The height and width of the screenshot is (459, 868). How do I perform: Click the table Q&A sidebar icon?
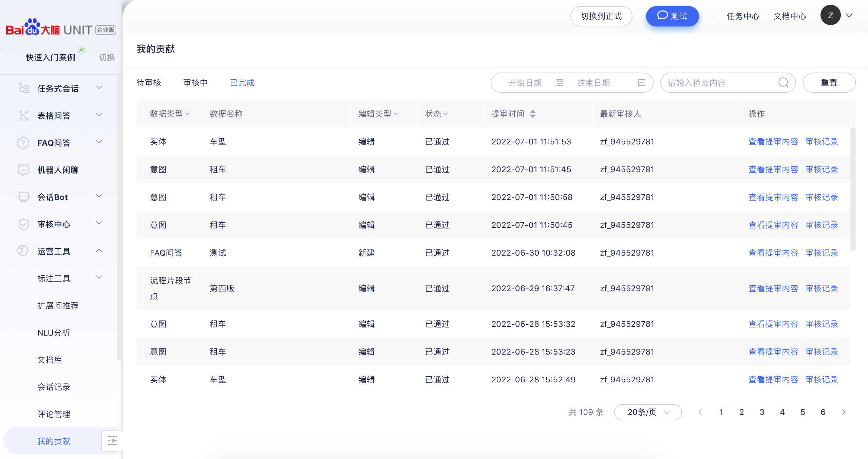click(x=23, y=116)
